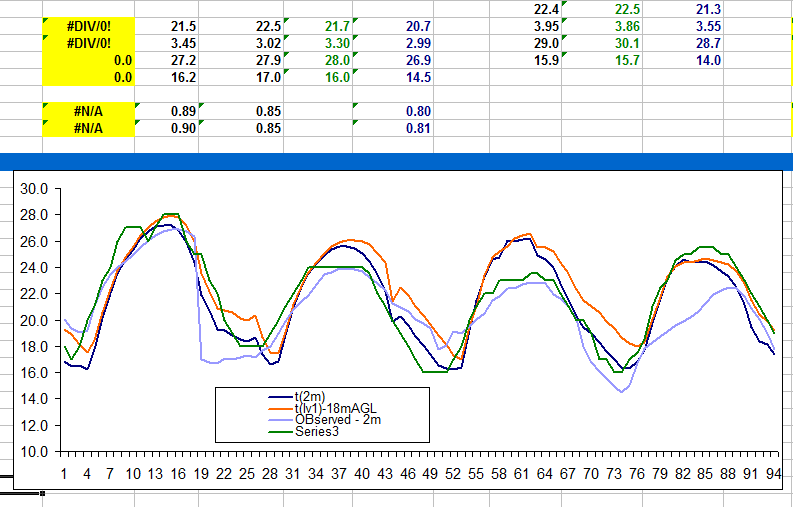Click the 94 label on horizontal axis

pyautogui.click(x=770, y=474)
